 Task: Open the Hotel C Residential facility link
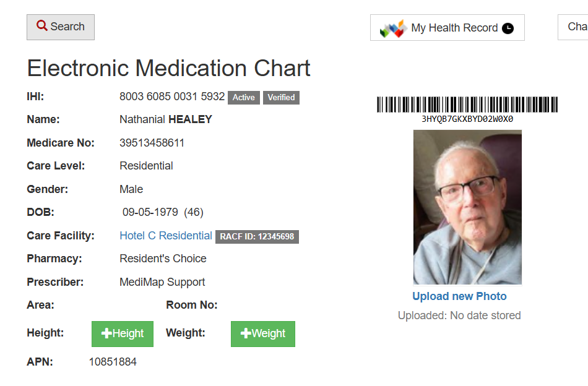click(x=166, y=236)
